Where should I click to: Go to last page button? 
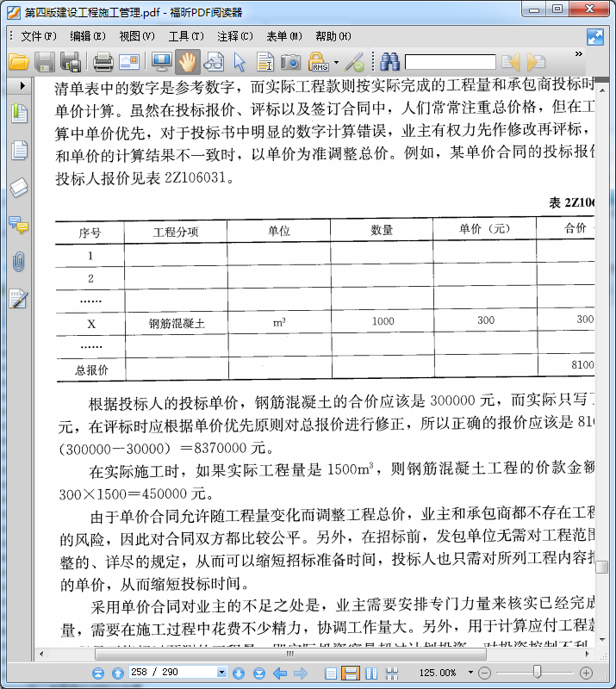pos(259,673)
